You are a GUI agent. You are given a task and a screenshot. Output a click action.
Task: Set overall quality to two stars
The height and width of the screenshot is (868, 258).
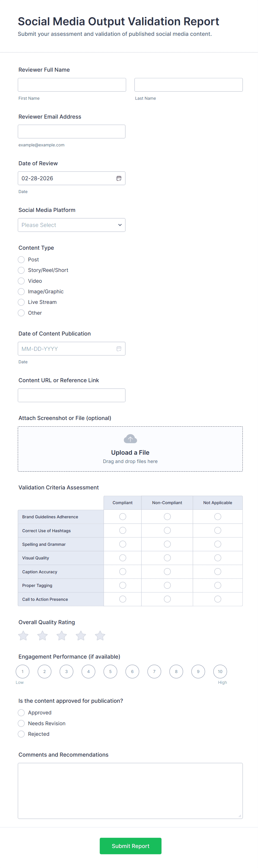42,636
